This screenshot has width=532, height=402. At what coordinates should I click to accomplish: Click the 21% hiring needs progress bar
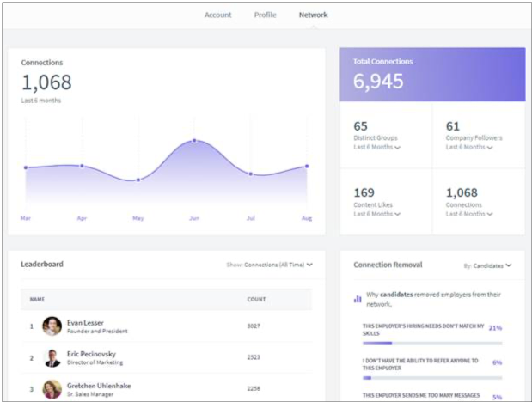pyautogui.click(x=432, y=344)
